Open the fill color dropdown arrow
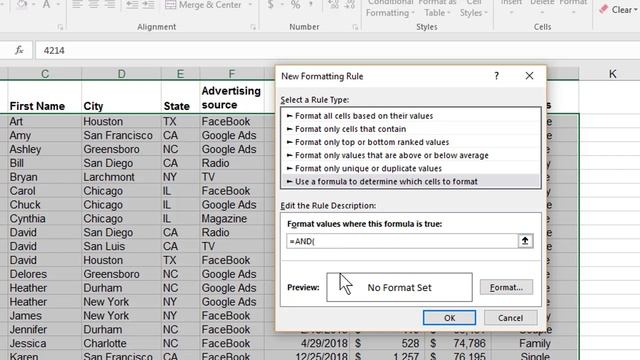The image size is (640, 360). pos(33,4)
